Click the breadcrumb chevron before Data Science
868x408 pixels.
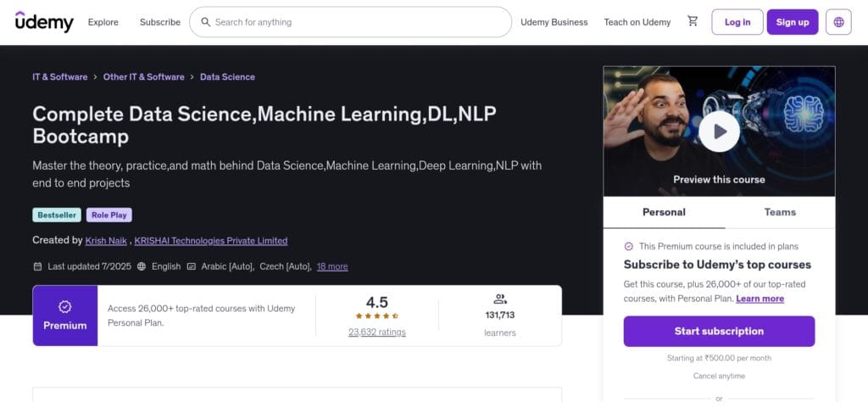point(192,77)
